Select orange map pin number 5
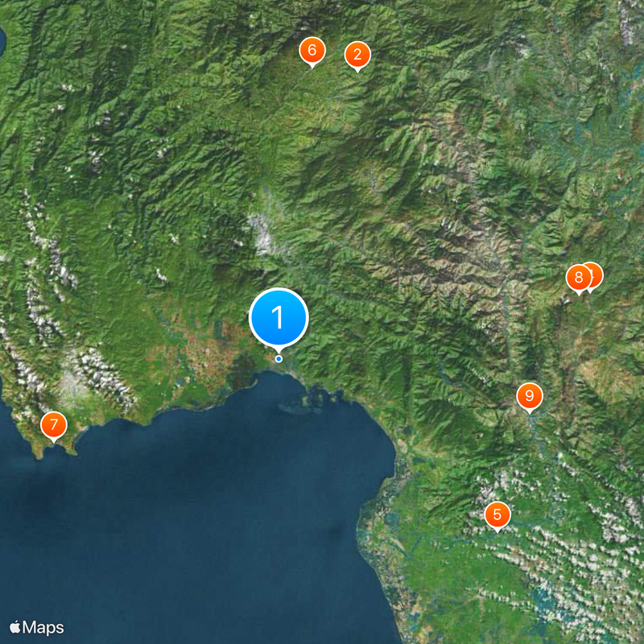644x644 pixels. click(497, 515)
